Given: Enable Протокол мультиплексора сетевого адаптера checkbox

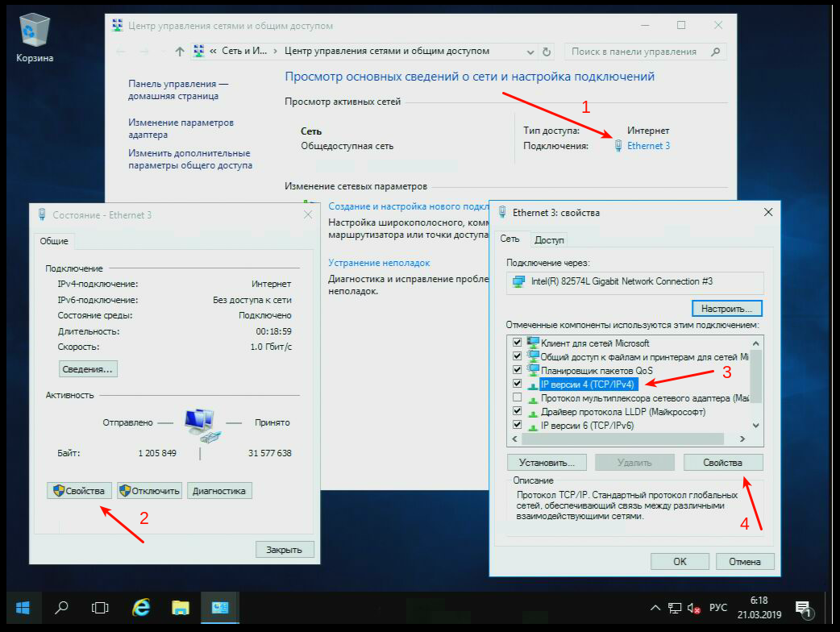Looking at the screenshot, I should (x=517, y=397).
